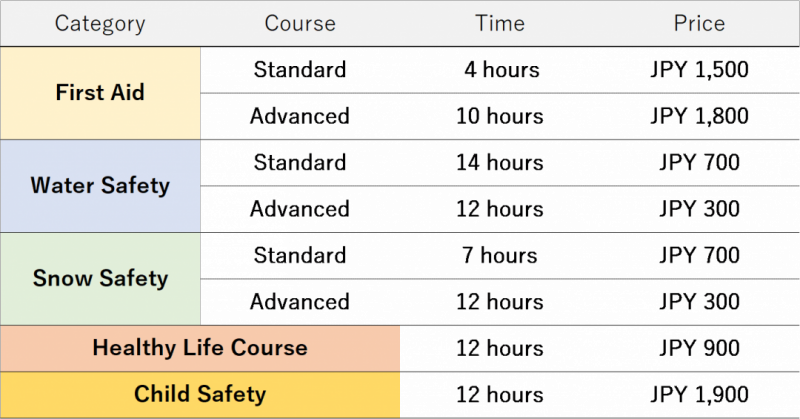
Task: Select Snow Safety's Standard course cell
Action: click(x=300, y=256)
